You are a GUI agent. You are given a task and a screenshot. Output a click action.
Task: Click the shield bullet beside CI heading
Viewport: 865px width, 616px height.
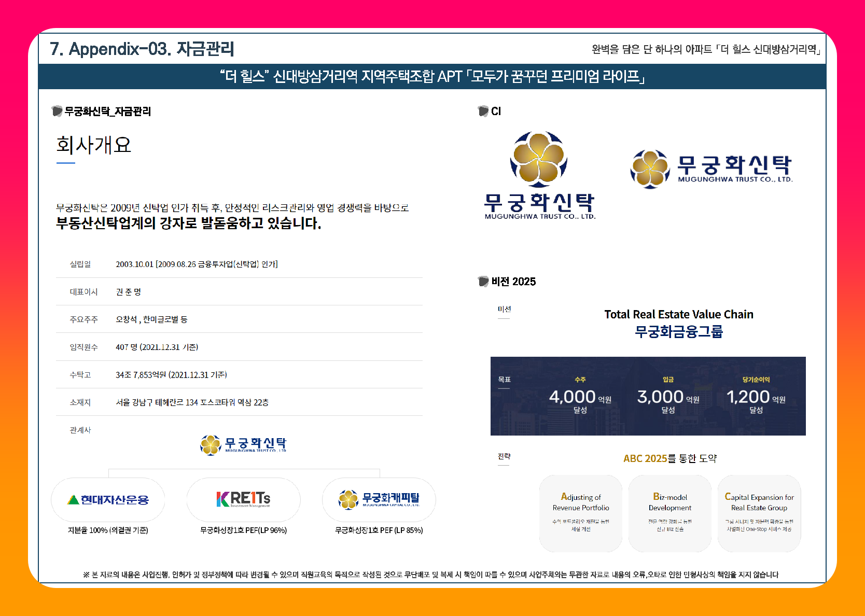click(483, 111)
